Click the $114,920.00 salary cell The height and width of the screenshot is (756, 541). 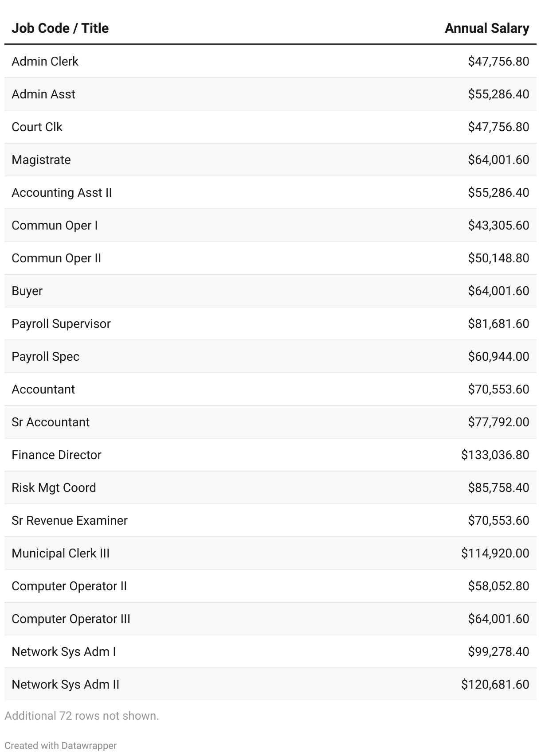pyautogui.click(x=495, y=553)
